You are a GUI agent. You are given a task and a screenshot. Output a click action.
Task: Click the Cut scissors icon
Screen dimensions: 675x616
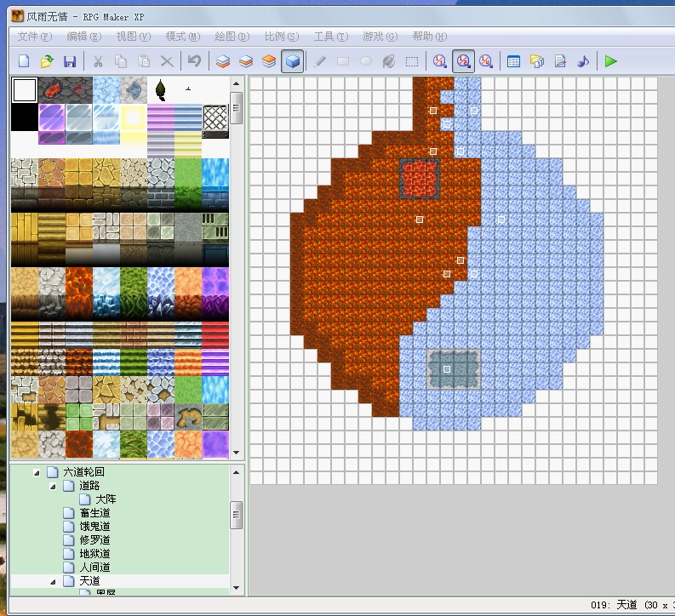coord(98,61)
